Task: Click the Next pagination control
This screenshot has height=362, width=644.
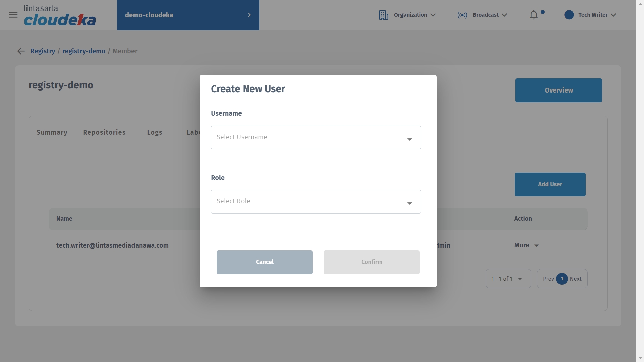Action: click(576, 279)
